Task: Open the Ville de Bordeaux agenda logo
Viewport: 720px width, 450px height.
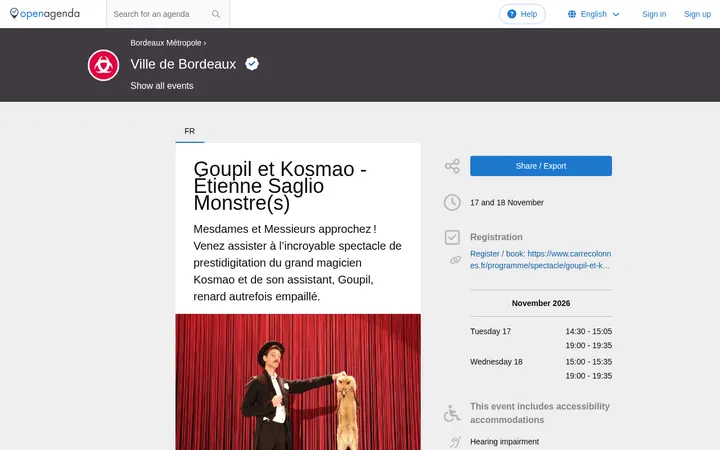Action: (x=103, y=65)
